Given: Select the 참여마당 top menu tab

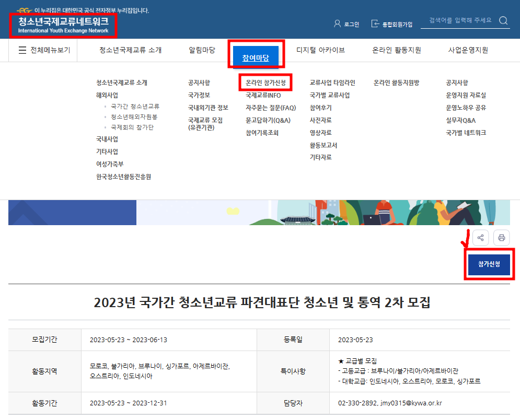Looking at the screenshot, I should (x=256, y=57).
